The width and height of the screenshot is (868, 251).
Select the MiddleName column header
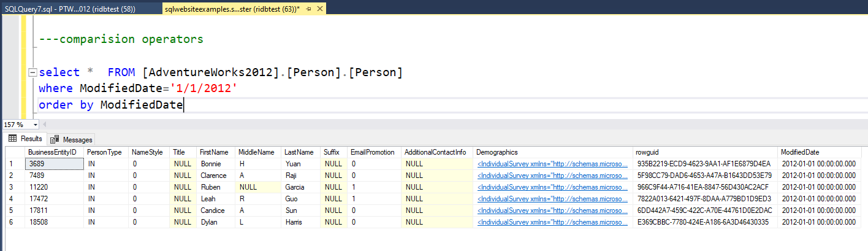(258, 152)
